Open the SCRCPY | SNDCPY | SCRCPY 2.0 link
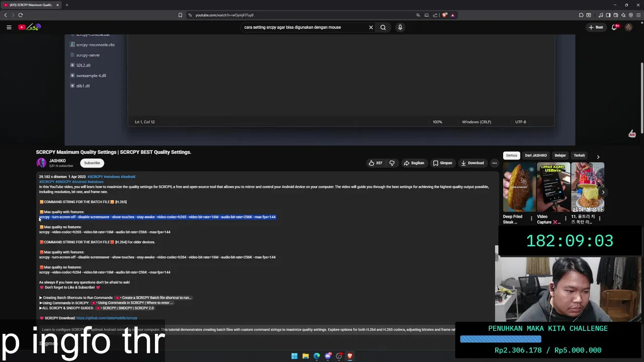 (x=125, y=308)
